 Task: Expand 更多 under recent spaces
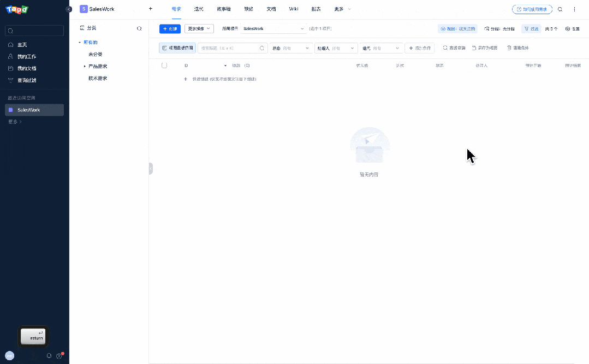click(15, 122)
